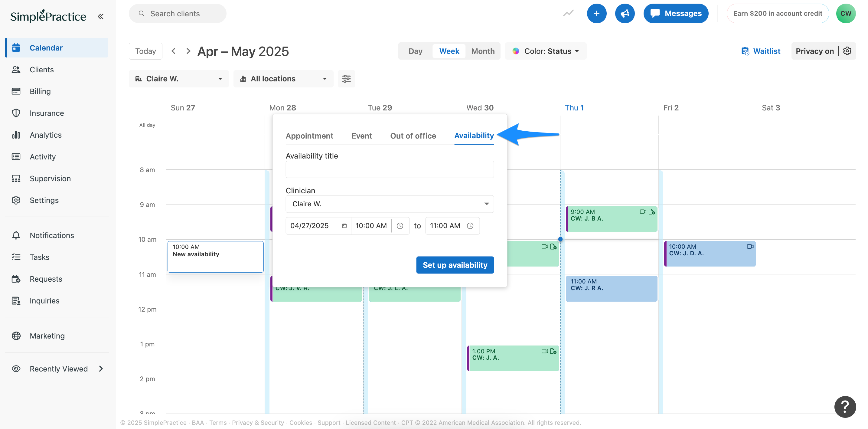The image size is (868, 429).
Task: Select the Event tab
Action: (361, 136)
